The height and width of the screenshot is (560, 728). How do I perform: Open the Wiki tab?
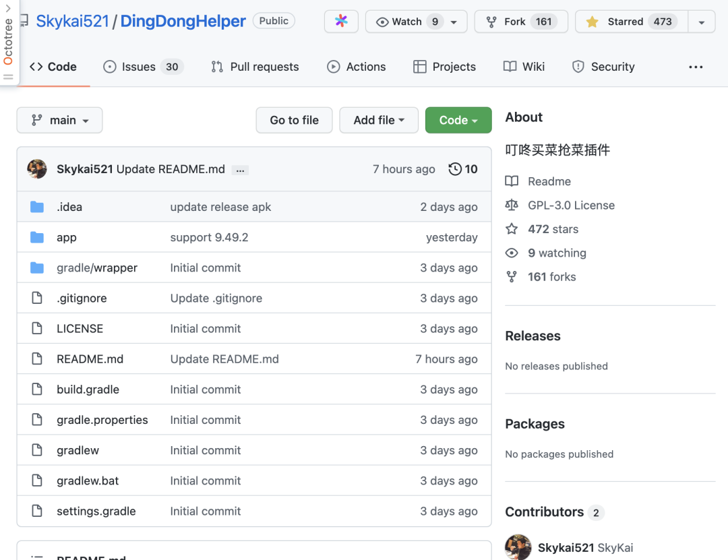point(524,67)
